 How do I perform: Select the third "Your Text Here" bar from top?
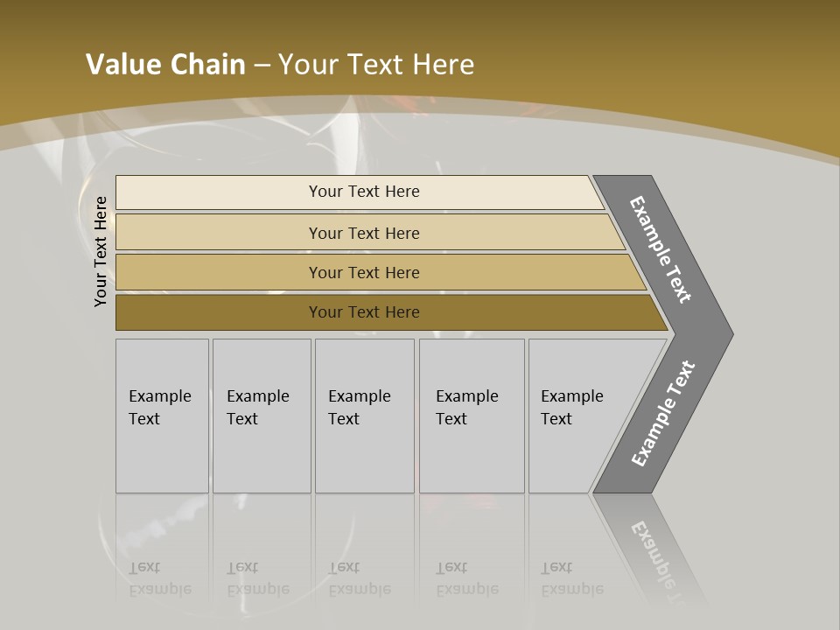coord(364,272)
